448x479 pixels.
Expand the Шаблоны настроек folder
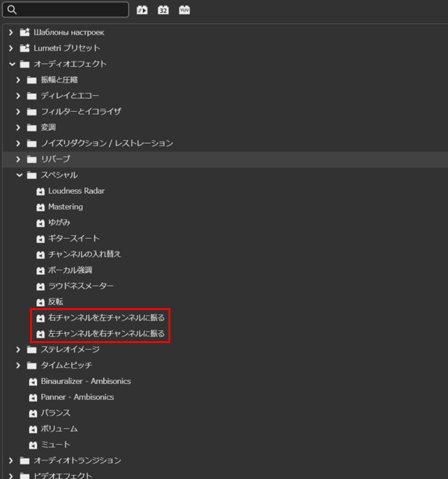[x=12, y=32]
